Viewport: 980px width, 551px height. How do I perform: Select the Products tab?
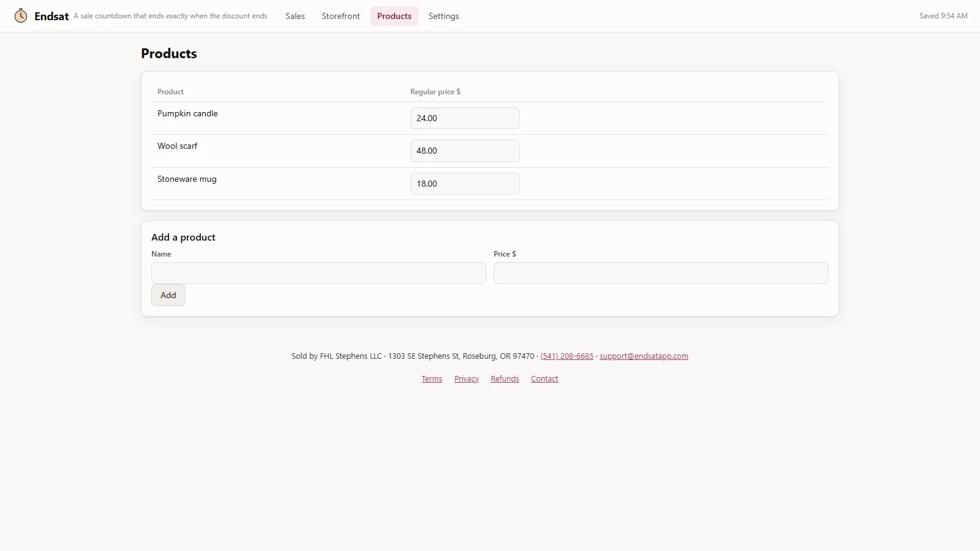point(394,16)
